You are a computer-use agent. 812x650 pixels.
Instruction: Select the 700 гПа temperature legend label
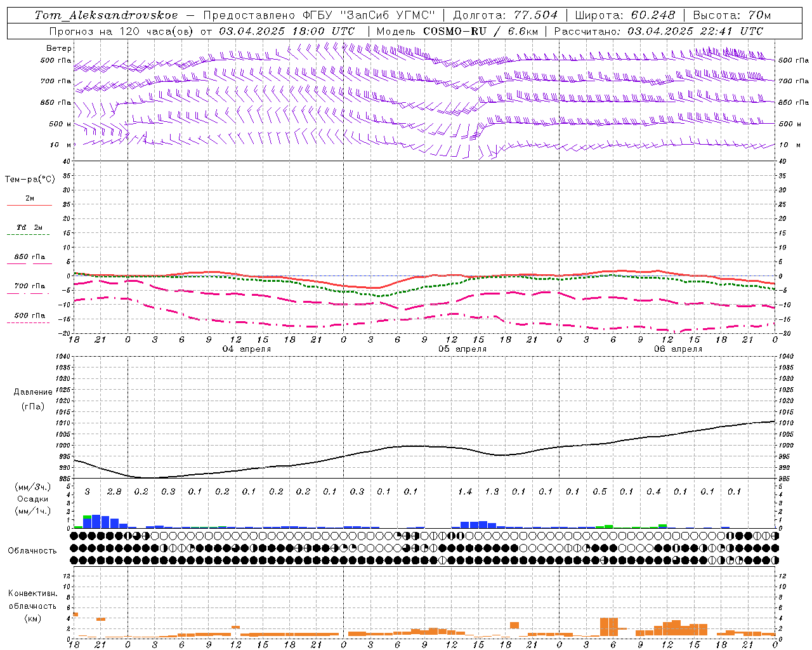point(30,286)
